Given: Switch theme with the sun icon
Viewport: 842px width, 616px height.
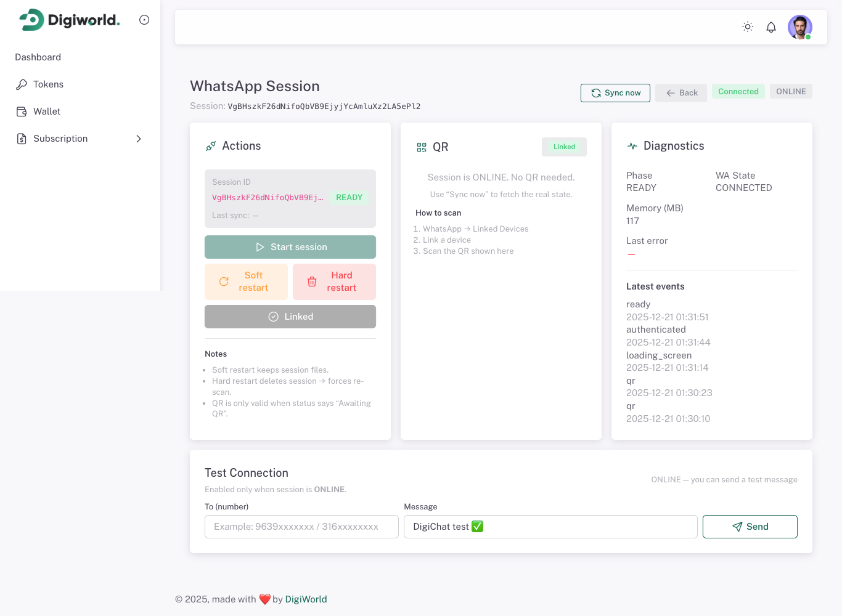Looking at the screenshot, I should click(748, 27).
